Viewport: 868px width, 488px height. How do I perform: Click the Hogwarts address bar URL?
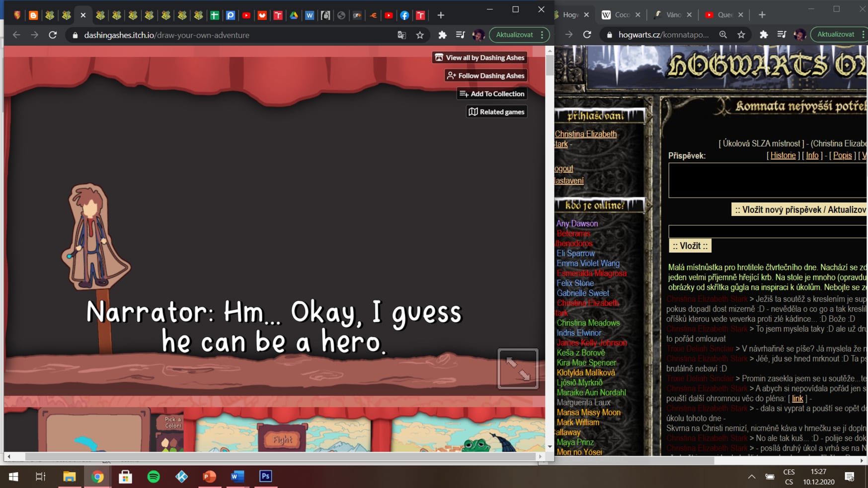pos(664,35)
